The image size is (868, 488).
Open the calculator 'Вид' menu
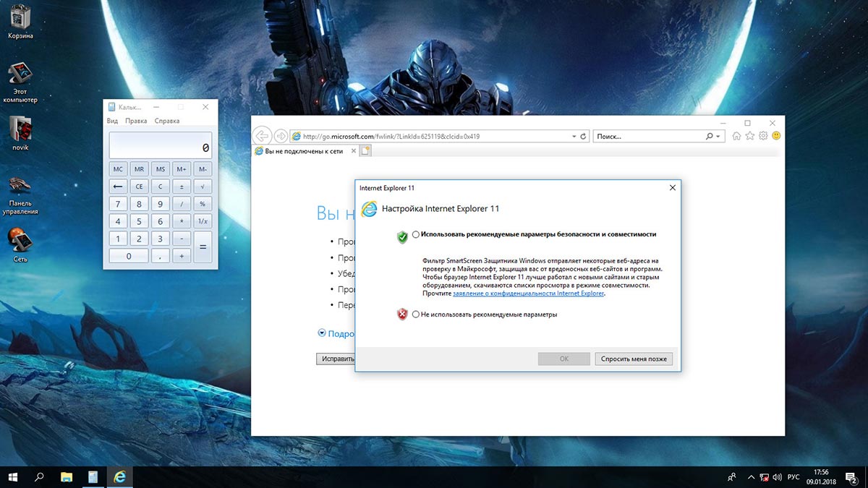[x=112, y=121]
